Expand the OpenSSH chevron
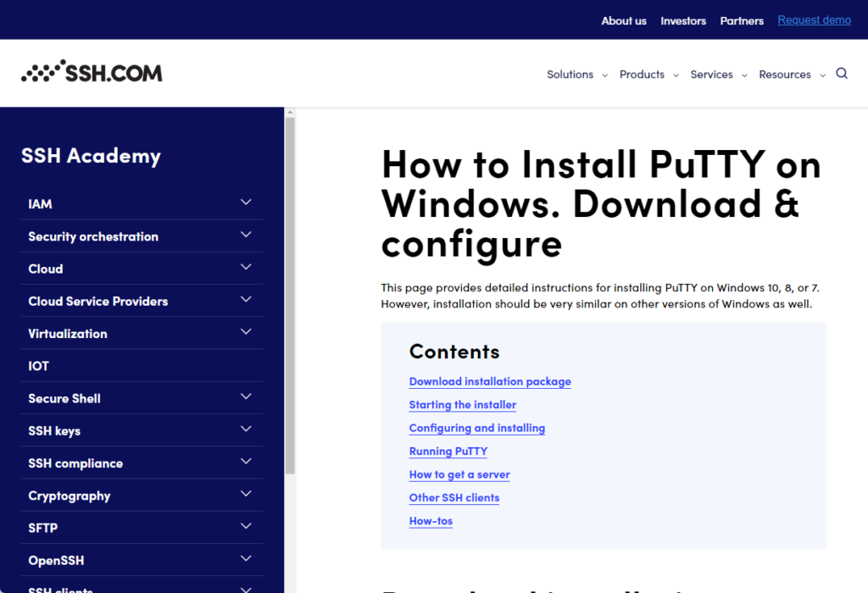 246,558
